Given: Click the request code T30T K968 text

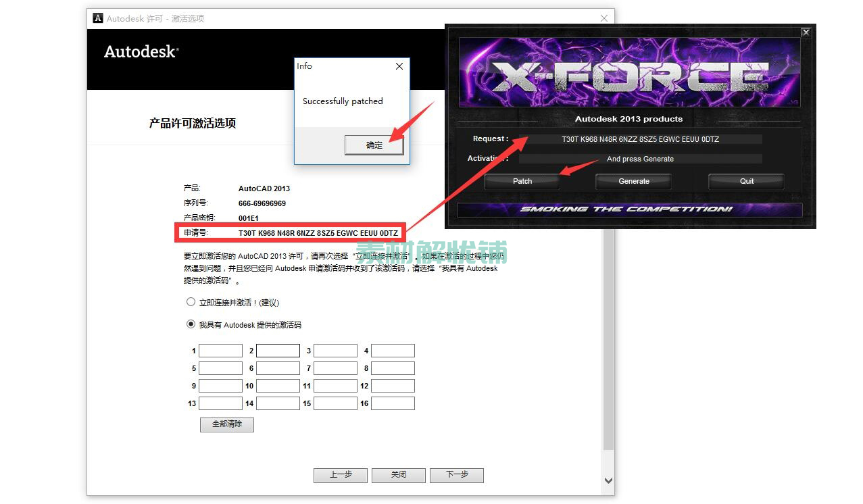Looking at the screenshot, I should [x=318, y=233].
